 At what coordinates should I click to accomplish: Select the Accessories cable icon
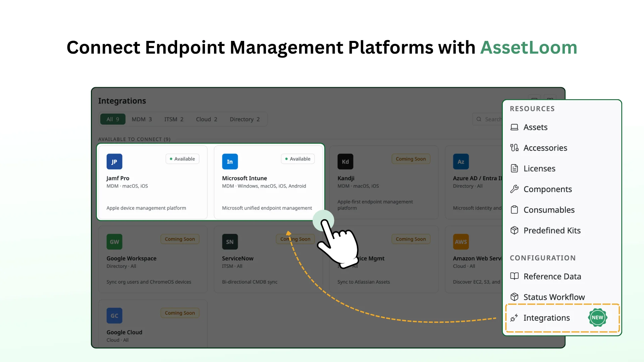pyautogui.click(x=514, y=148)
